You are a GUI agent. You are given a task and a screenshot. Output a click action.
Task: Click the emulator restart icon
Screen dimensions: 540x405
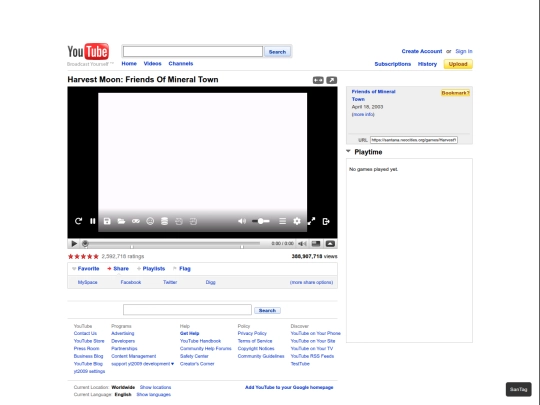[78, 221]
